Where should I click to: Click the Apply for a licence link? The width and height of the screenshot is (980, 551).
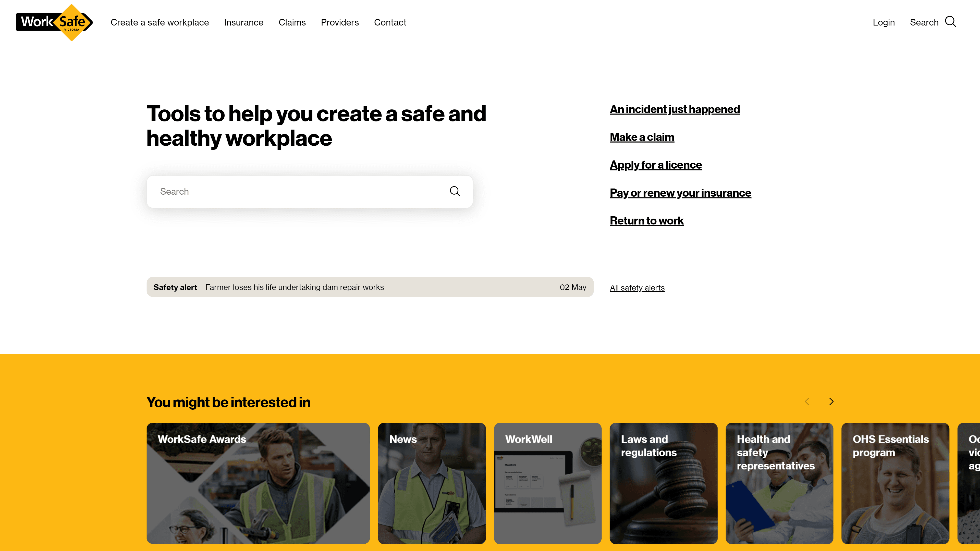click(x=656, y=165)
